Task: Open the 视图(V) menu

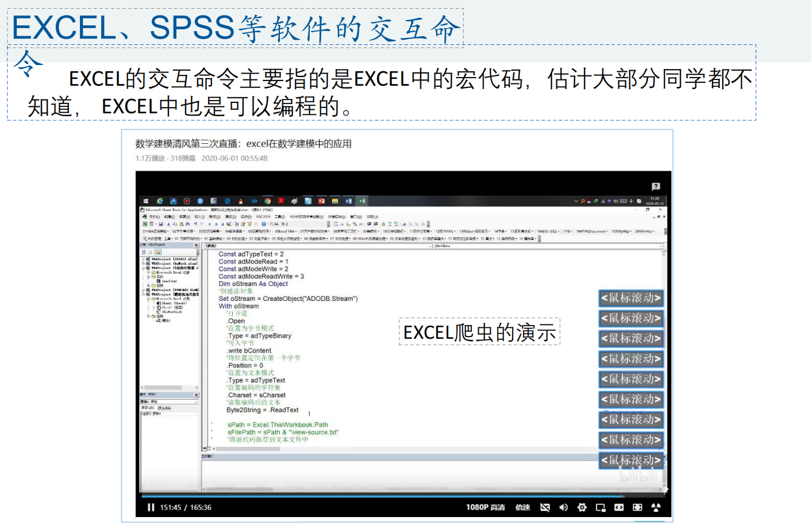Action: 184,217
